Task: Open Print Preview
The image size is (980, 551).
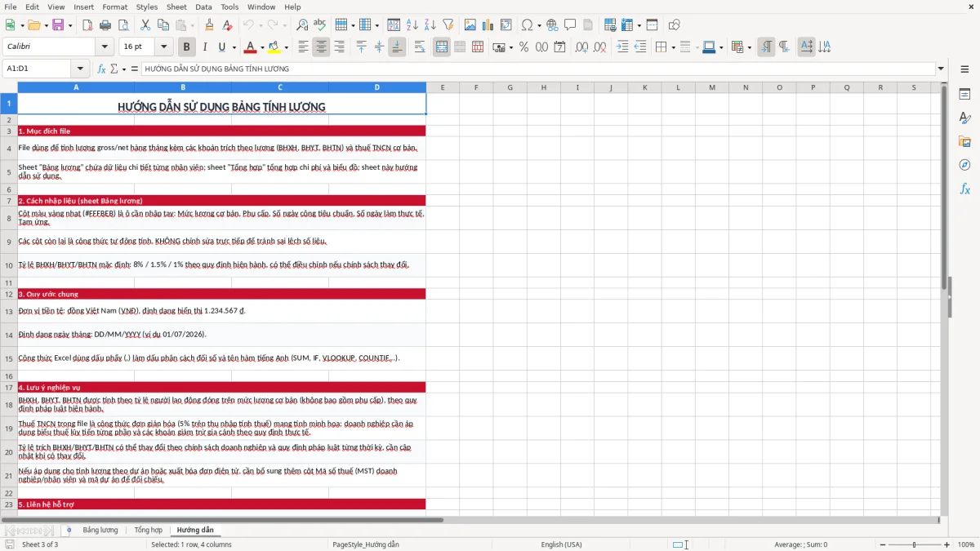Action: pyautogui.click(x=123, y=25)
